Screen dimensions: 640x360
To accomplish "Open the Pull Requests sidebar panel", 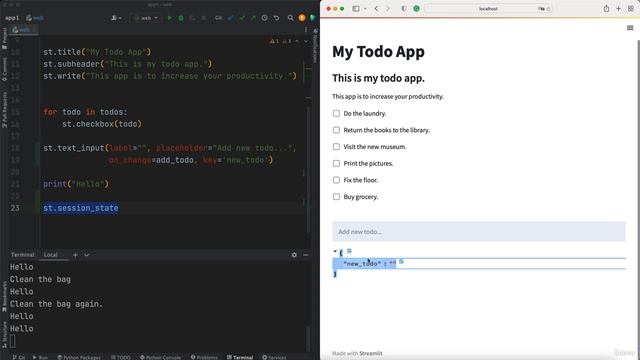I will click(4, 109).
